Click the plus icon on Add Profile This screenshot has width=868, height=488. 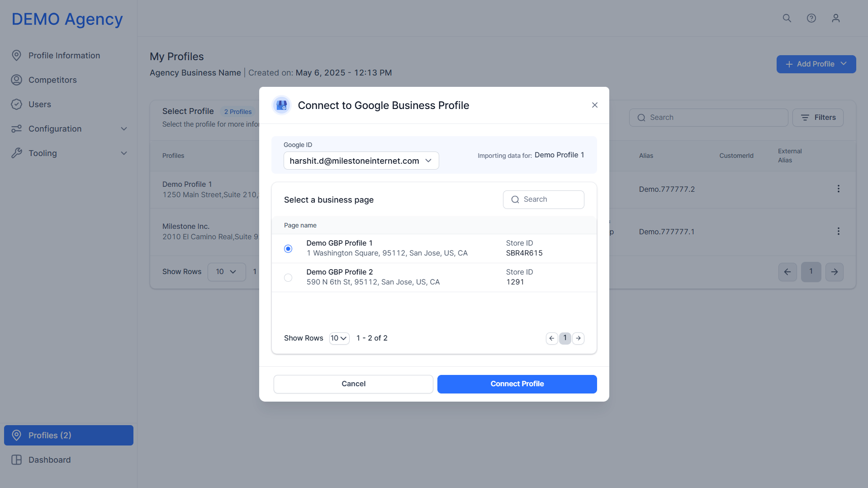[789, 64]
